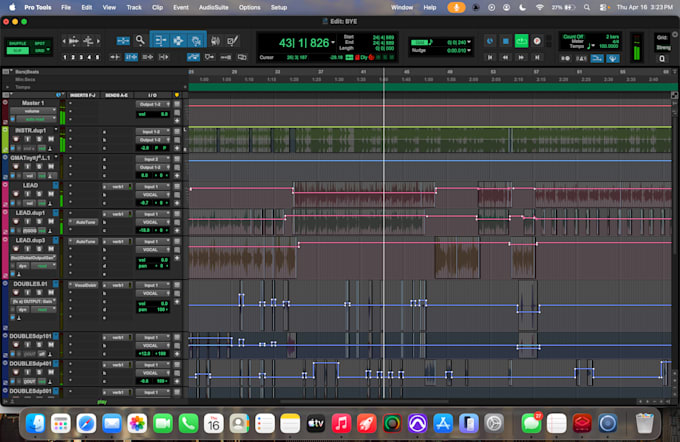Toggle input monitoring on GMAT track

pos(27,166)
